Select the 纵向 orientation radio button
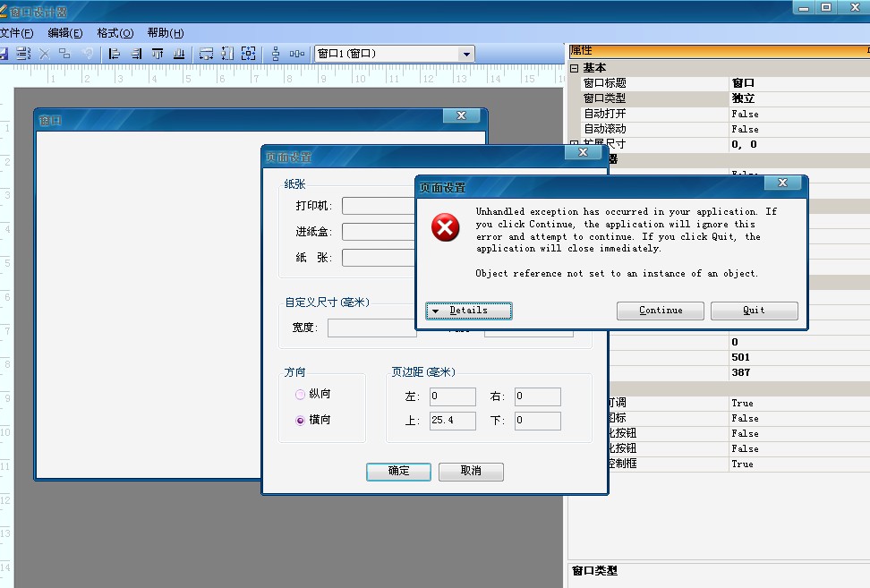The image size is (870, 588). pyautogui.click(x=301, y=394)
